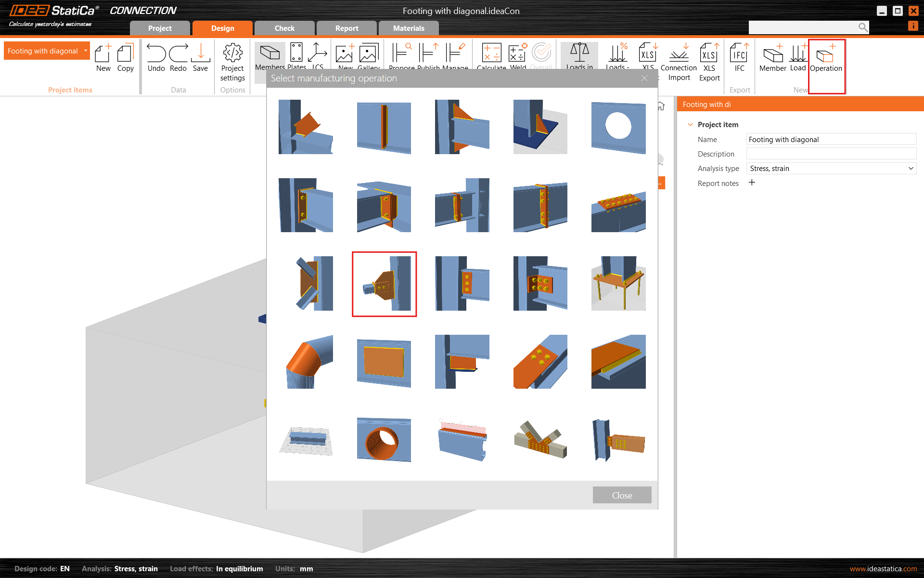Screen dimensions: 924x578
Task: Click the Description input field
Action: [x=831, y=154]
